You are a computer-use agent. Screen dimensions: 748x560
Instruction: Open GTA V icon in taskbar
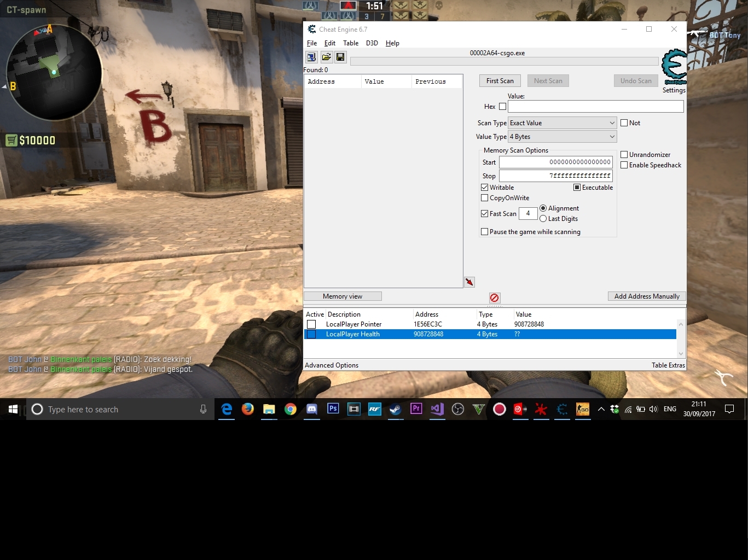[479, 409]
